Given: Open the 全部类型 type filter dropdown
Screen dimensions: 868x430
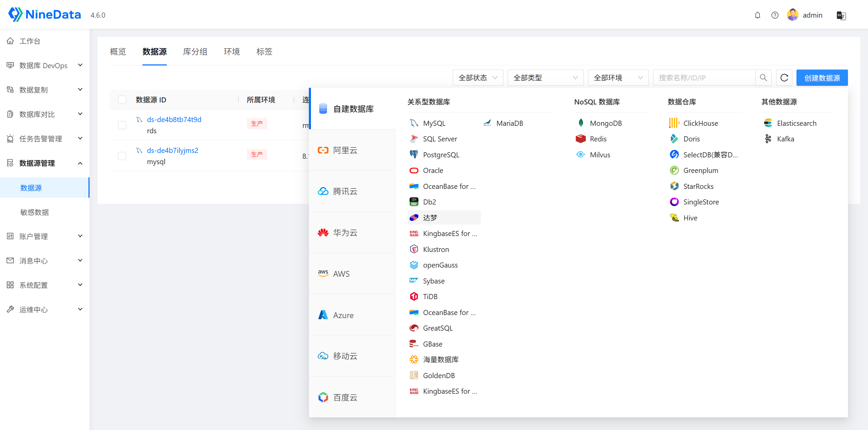Looking at the screenshot, I should (546, 78).
